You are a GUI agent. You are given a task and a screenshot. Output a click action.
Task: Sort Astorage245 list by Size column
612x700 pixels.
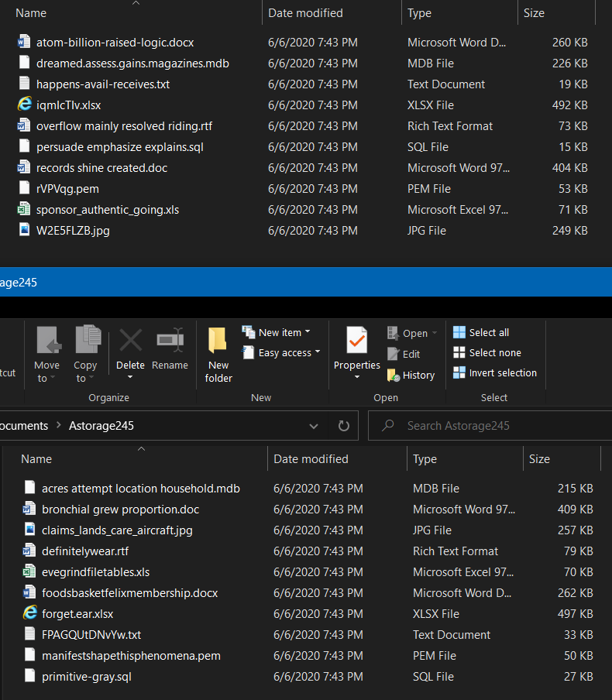click(x=539, y=459)
